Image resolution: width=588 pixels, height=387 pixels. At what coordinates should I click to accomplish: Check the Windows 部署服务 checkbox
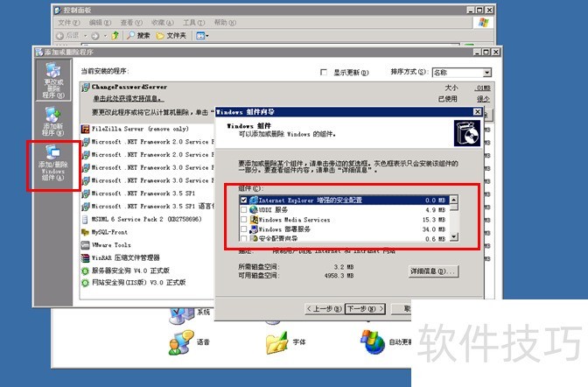244,229
